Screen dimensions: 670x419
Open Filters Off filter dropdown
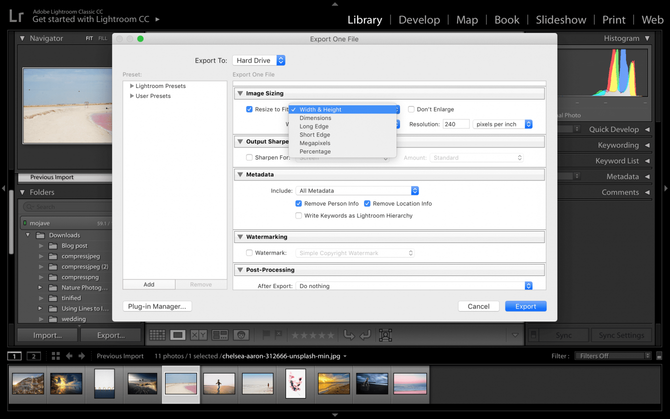point(613,356)
